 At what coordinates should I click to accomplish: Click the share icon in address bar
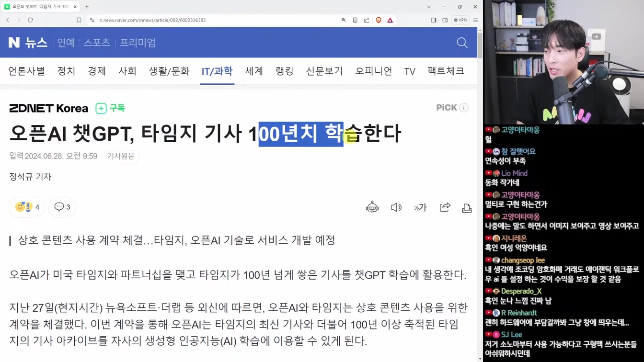tap(367, 20)
